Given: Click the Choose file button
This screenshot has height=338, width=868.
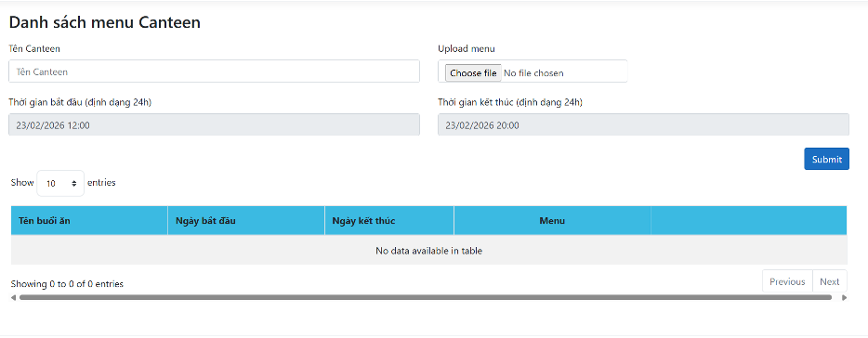Looking at the screenshot, I should coord(473,73).
